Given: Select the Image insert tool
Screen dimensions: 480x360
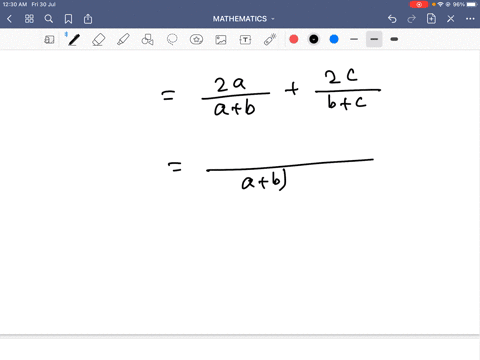Looking at the screenshot, I should pyautogui.click(x=221, y=40).
